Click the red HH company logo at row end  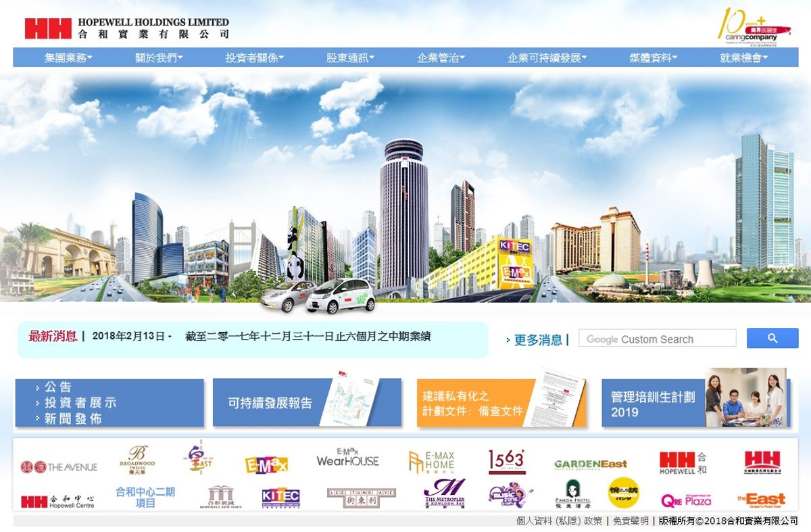pos(762,462)
